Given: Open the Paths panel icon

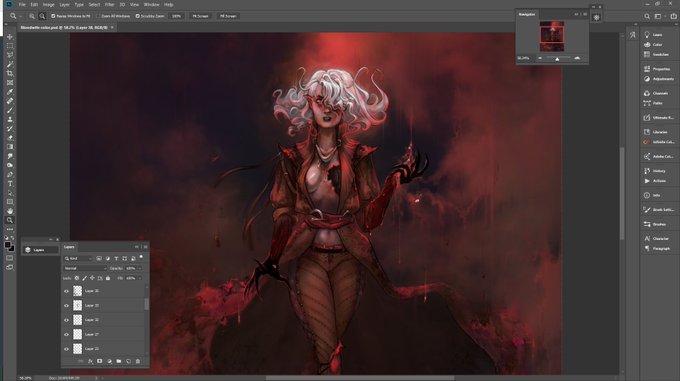Looking at the screenshot, I should (x=647, y=103).
